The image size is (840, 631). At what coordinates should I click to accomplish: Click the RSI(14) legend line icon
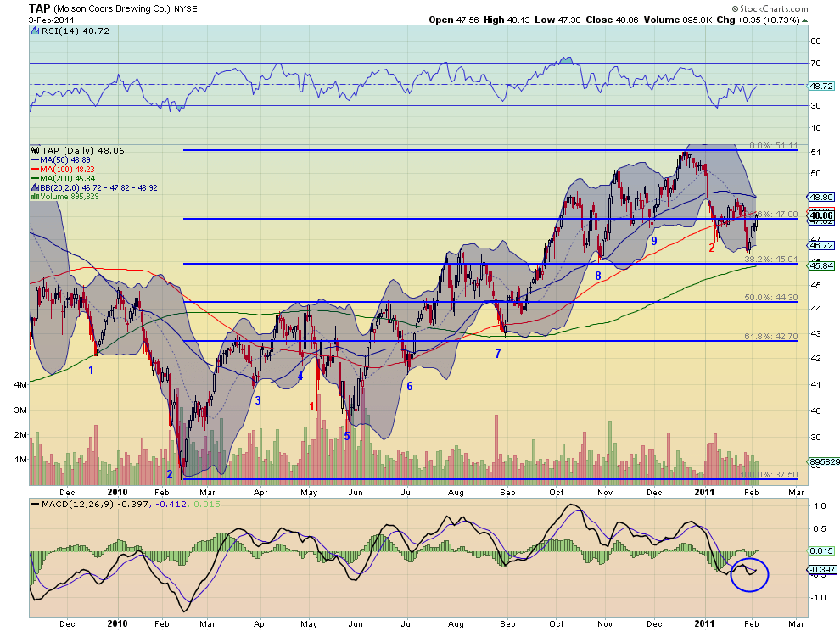pos(36,31)
